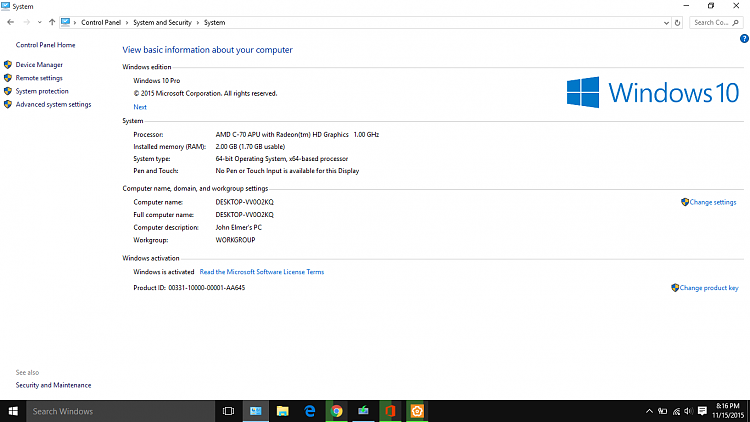Click the forward arrow in navigation bar

[x=26, y=22]
